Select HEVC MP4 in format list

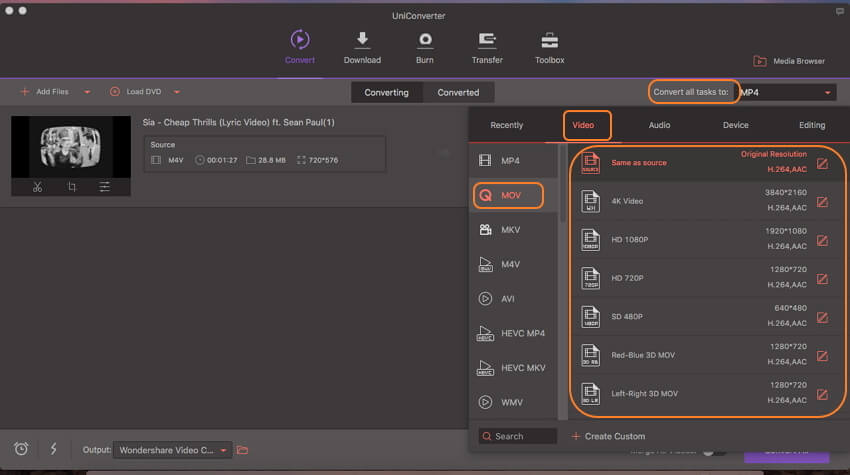coord(513,333)
